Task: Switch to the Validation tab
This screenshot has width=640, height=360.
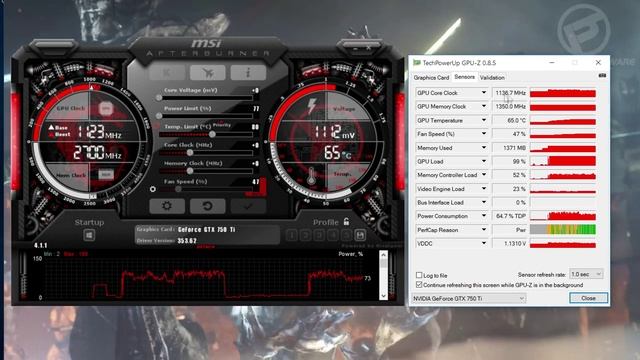Action: pyautogui.click(x=492, y=77)
